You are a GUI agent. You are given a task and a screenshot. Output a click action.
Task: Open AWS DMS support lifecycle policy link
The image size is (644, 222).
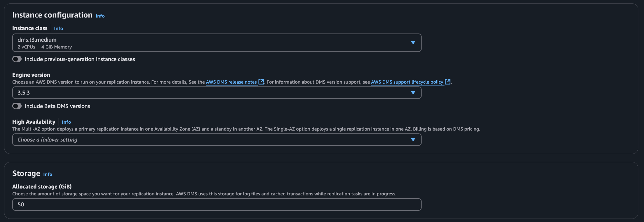[x=407, y=82]
